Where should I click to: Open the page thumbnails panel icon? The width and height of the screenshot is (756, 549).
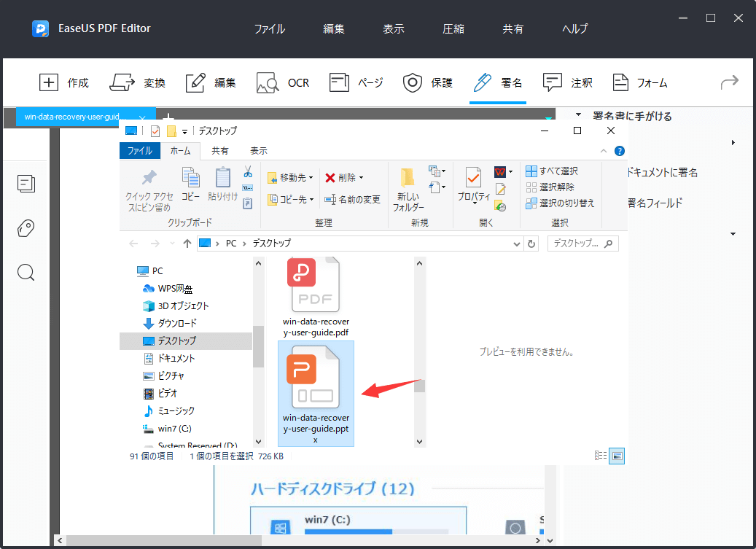26,184
